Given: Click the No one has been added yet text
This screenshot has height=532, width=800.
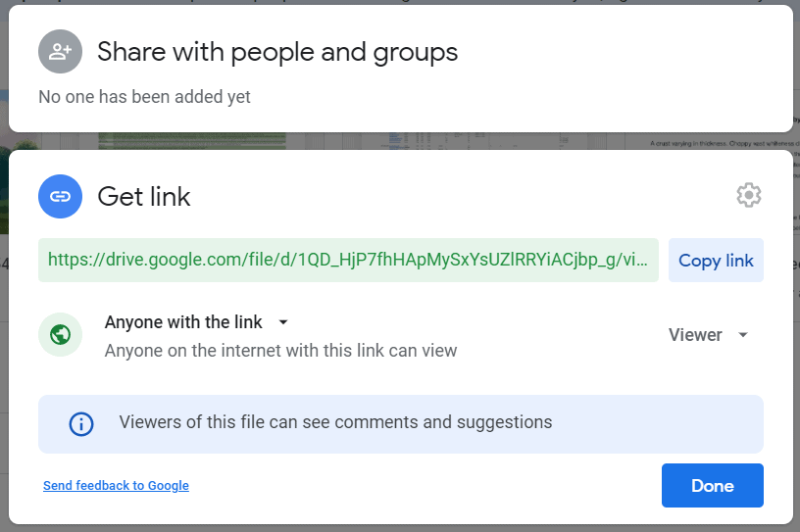Looking at the screenshot, I should point(144,96).
